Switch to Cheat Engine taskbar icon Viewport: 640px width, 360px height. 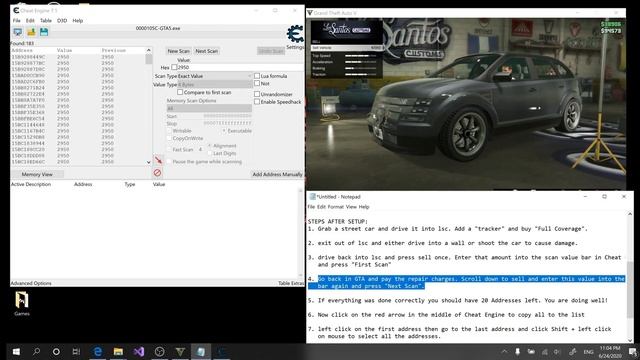click(222, 351)
